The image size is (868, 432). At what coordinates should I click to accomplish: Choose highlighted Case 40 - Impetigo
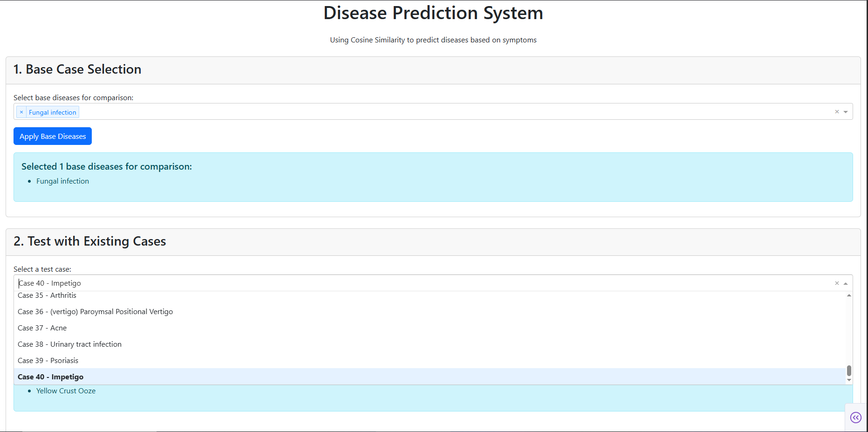click(x=430, y=377)
